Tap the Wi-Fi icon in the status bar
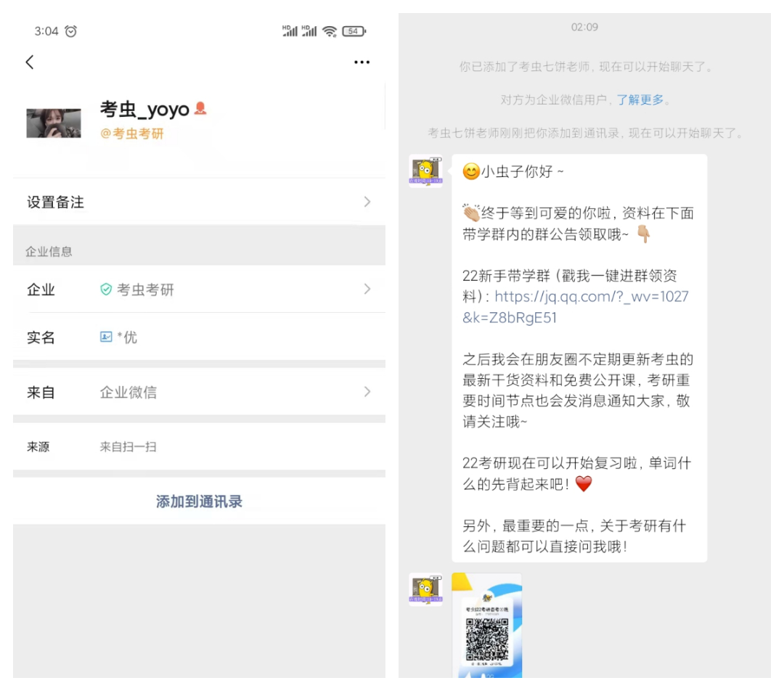The width and height of the screenshot is (784, 691). (x=328, y=30)
